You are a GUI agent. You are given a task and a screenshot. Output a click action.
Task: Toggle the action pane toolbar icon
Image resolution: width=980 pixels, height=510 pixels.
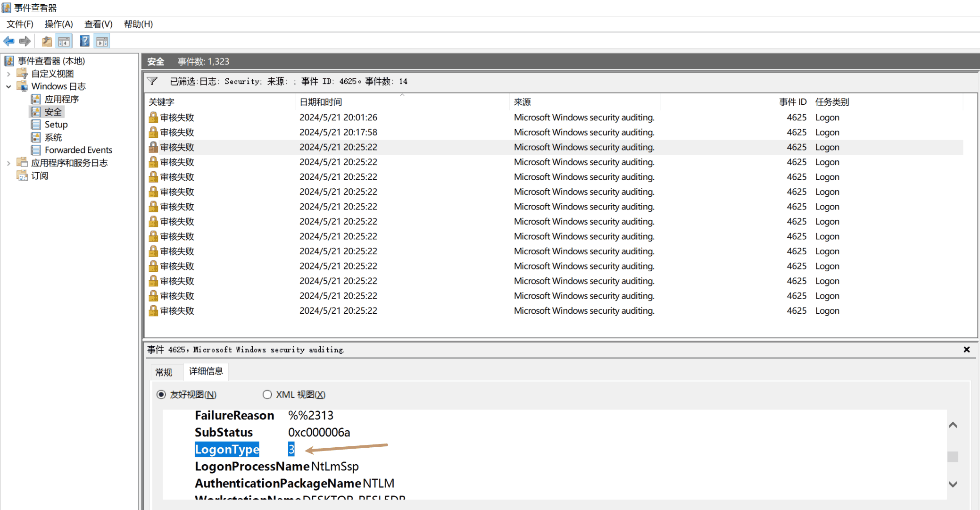pos(102,42)
